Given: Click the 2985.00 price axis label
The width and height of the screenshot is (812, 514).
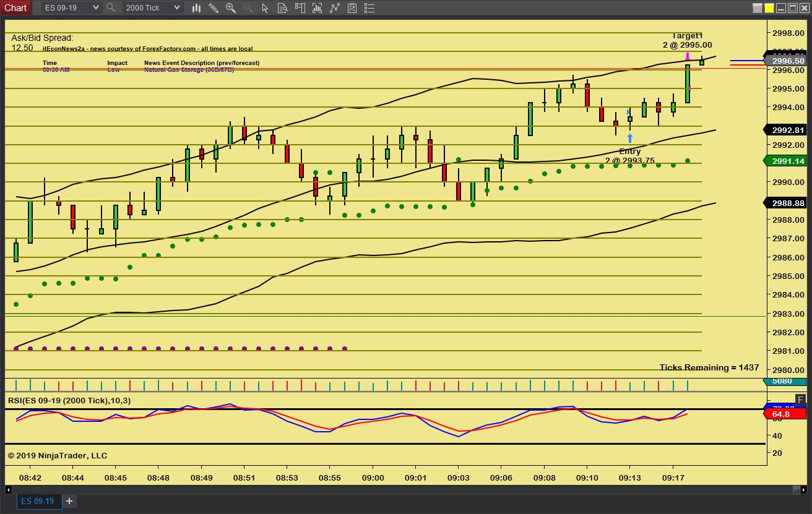Looking at the screenshot, I should (788, 276).
